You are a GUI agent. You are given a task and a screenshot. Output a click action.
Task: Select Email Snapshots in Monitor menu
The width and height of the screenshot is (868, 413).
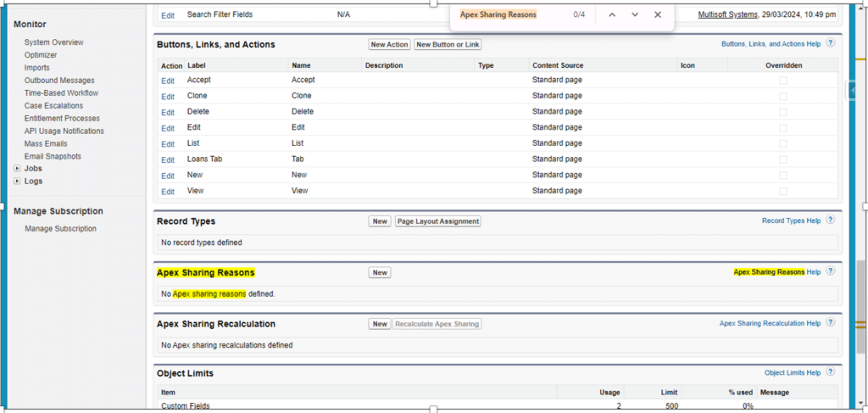click(x=53, y=156)
